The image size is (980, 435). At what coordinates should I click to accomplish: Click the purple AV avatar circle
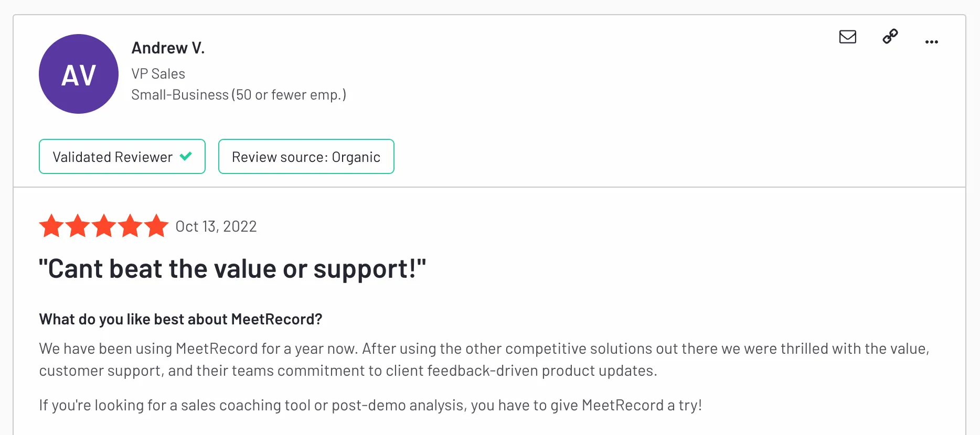pyautogui.click(x=79, y=74)
